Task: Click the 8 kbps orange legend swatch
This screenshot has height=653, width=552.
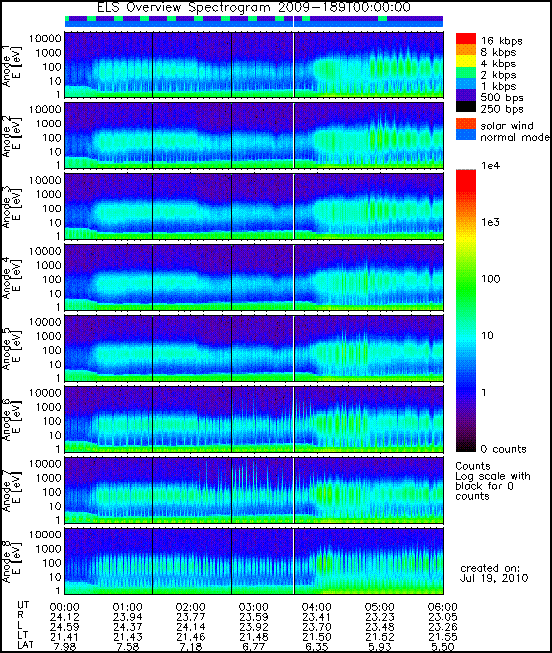Action: pos(466,50)
